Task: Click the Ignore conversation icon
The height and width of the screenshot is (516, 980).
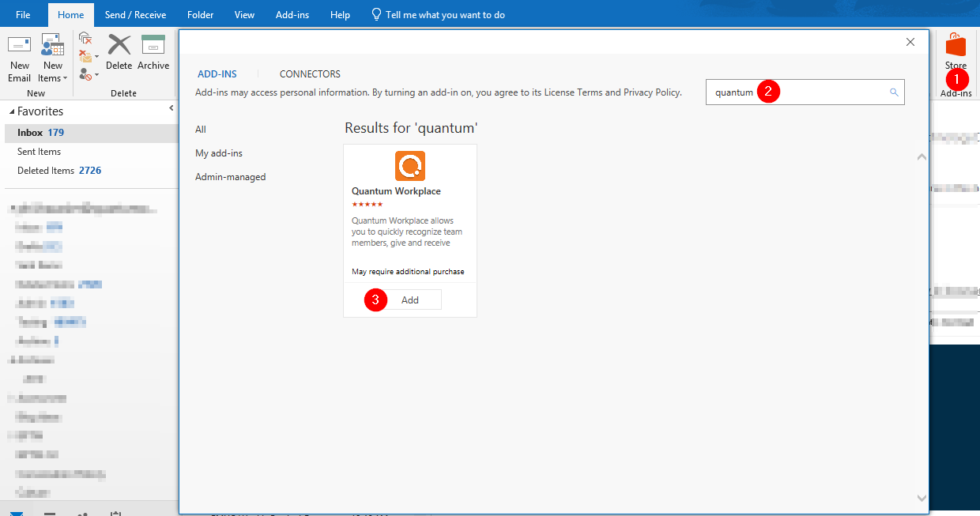Action: (x=85, y=37)
